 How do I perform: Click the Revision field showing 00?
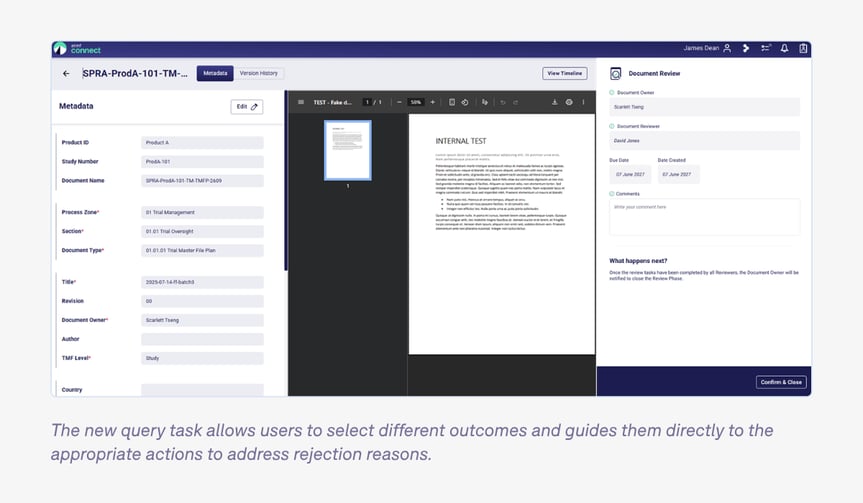pos(202,301)
